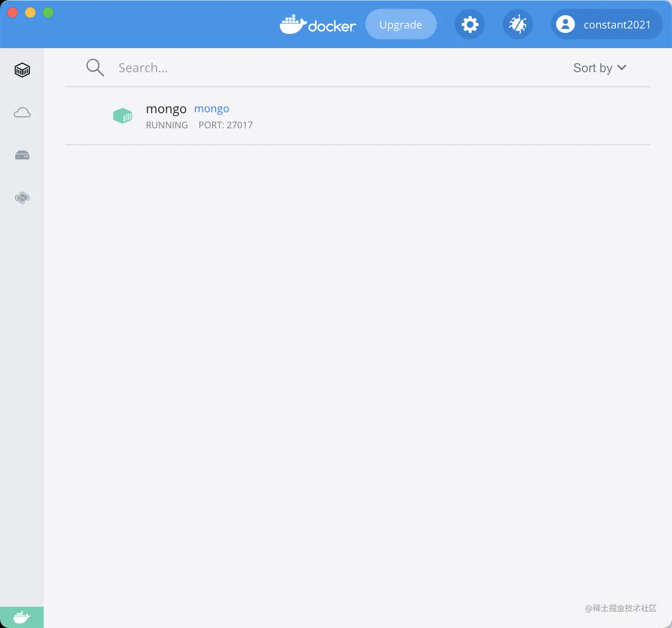Click the RUNNING status text
This screenshot has height=628, width=672.
(x=167, y=125)
